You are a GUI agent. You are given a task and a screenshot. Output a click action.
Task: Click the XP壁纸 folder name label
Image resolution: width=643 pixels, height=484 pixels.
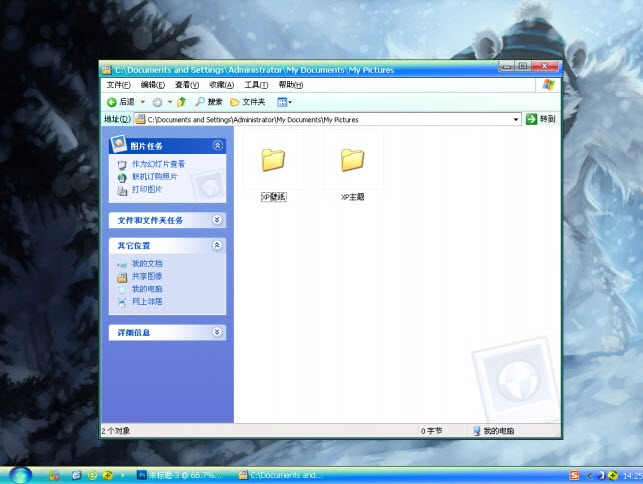tap(274, 197)
